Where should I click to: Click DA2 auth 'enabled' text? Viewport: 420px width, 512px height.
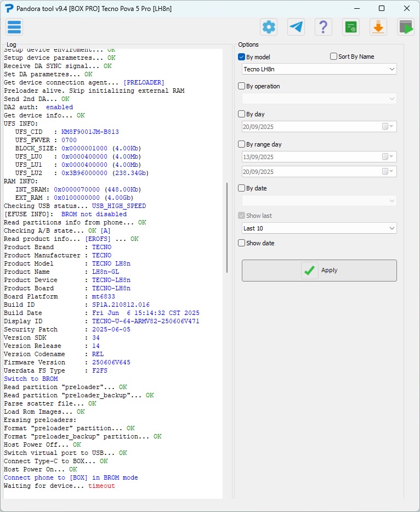click(59, 107)
